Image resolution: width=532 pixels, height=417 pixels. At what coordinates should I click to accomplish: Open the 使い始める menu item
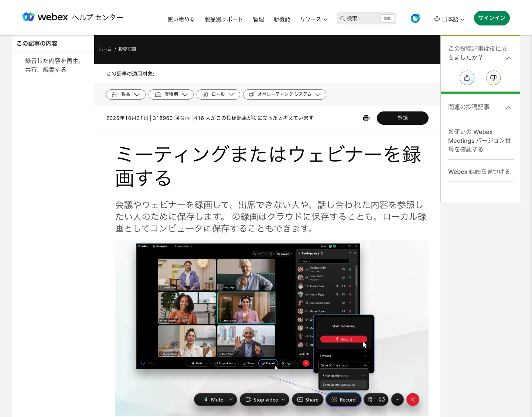click(181, 19)
